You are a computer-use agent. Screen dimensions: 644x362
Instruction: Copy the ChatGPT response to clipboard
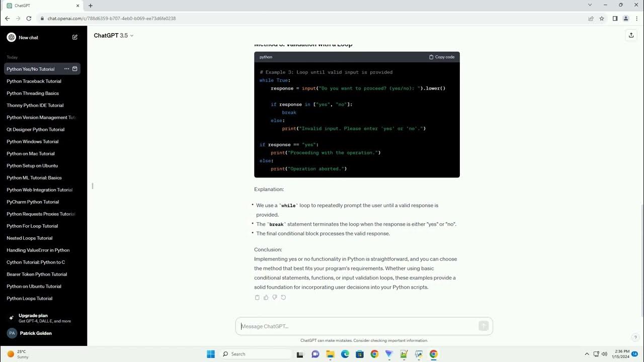point(257,297)
